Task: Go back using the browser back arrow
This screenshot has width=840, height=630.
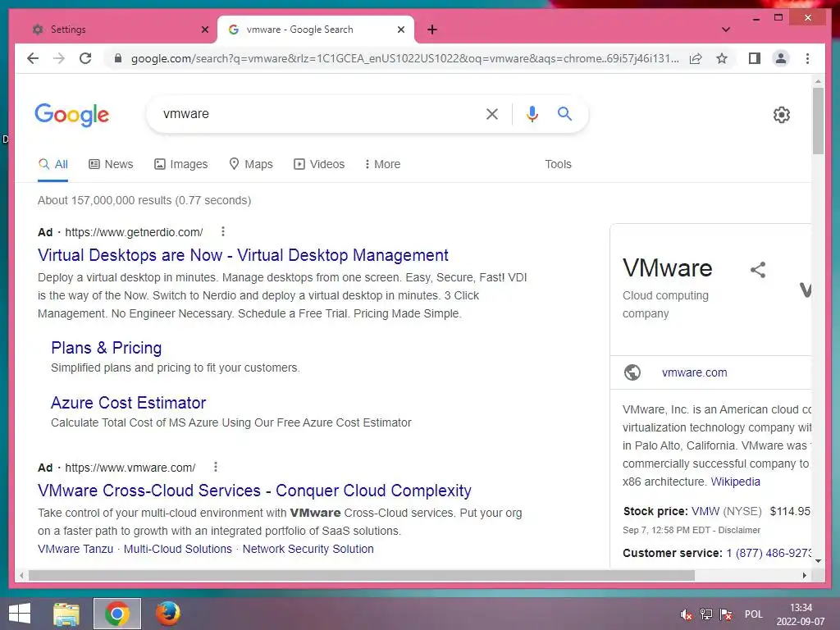Action: coord(33,58)
